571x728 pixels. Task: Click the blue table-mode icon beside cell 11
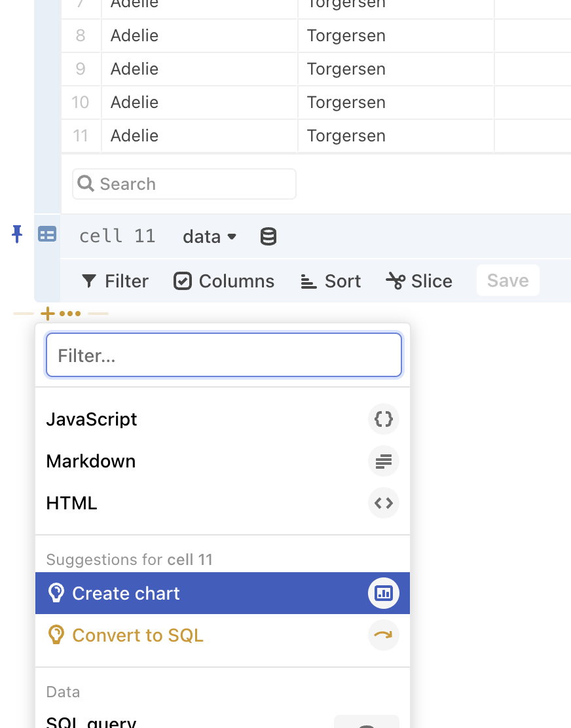pos(46,234)
